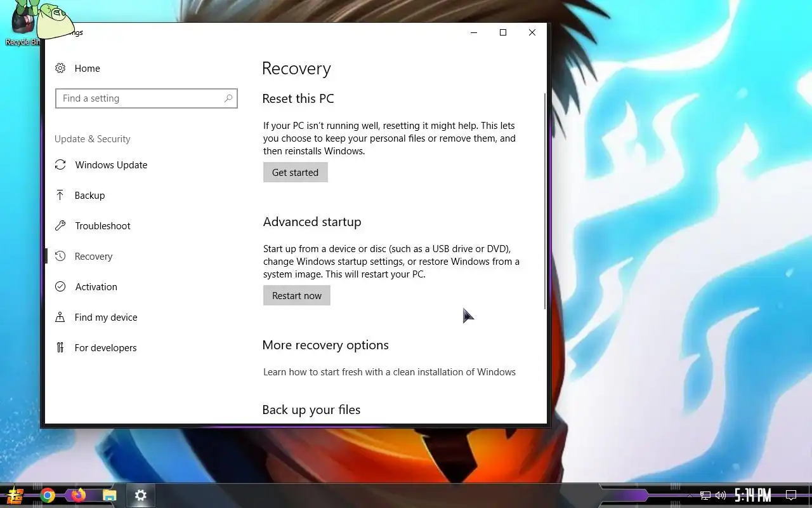Screen dimensions: 812x508
Task: Click the taskbar clock showing 5:14 PM
Action: [753, 495]
